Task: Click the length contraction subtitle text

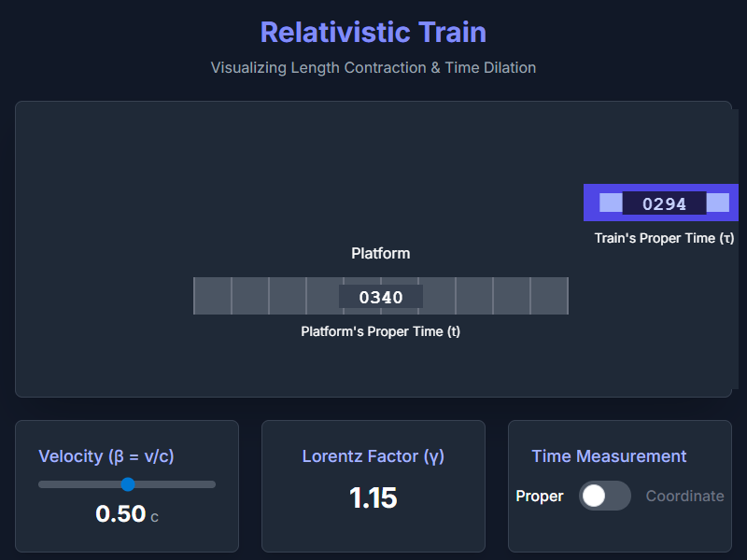Action: [x=373, y=67]
